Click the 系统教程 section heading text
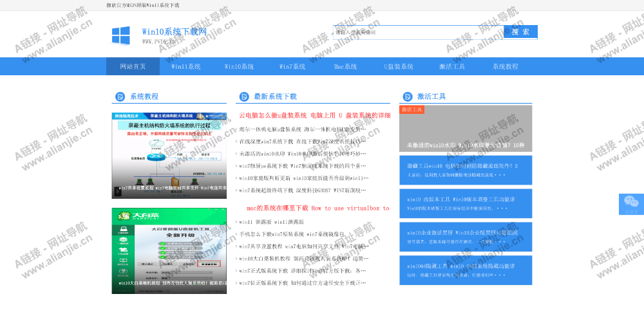The image size is (644, 312). pos(144,97)
